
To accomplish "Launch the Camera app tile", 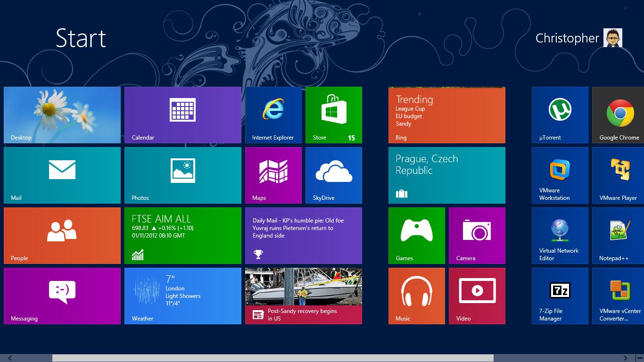I will [x=477, y=236].
